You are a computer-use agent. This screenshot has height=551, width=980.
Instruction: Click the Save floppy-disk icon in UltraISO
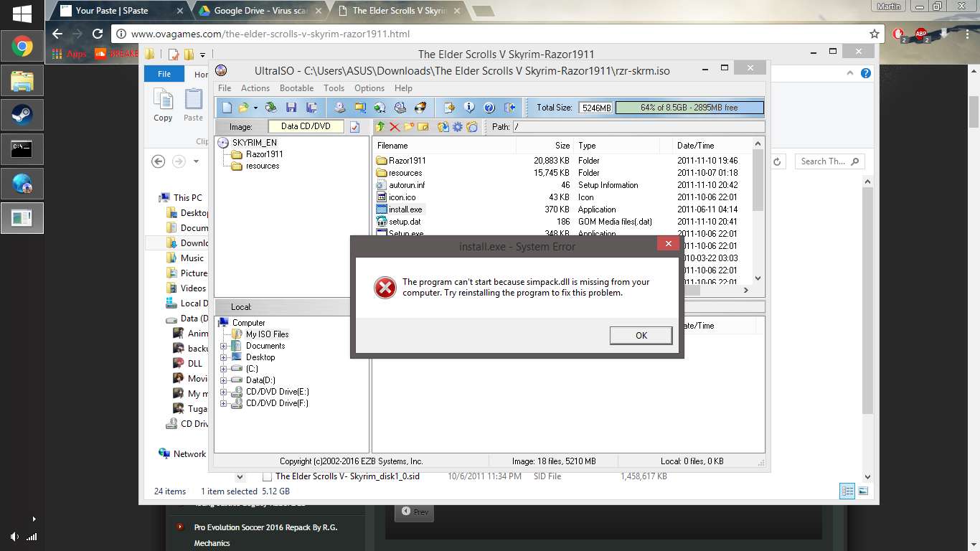click(x=291, y=108)
